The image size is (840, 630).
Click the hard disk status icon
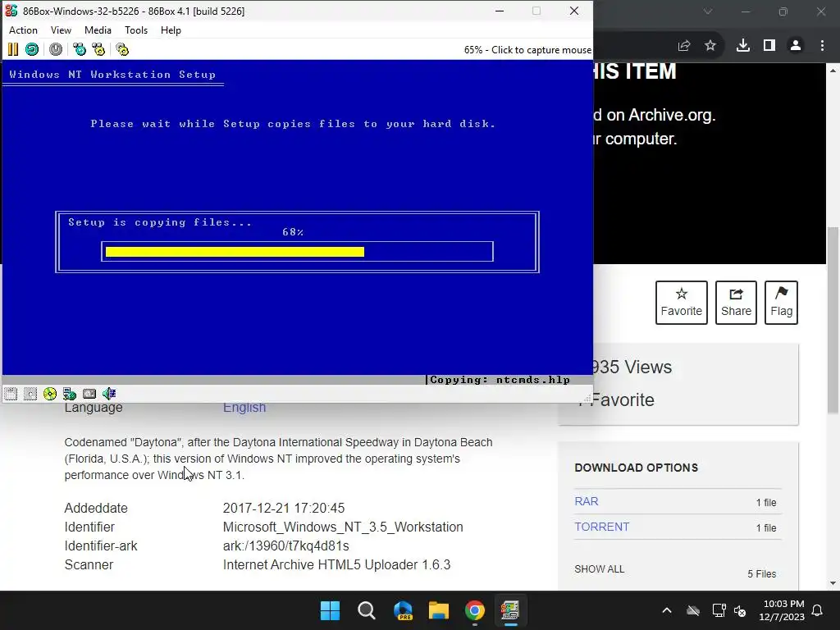pyautogui.click(x=89, y=394)
